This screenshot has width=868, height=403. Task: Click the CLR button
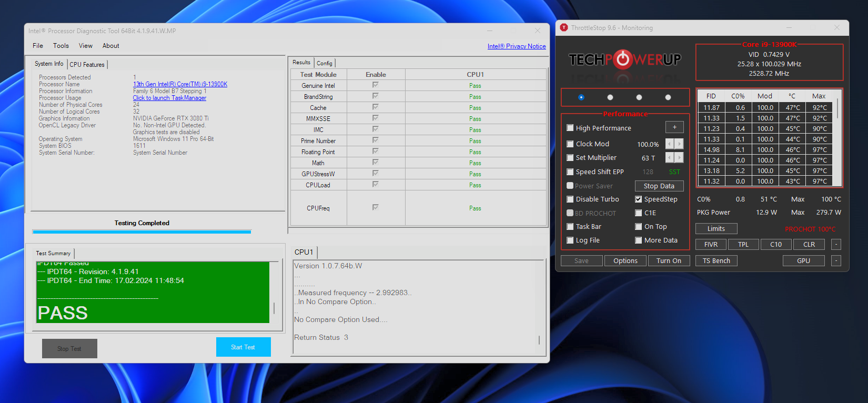809,244
